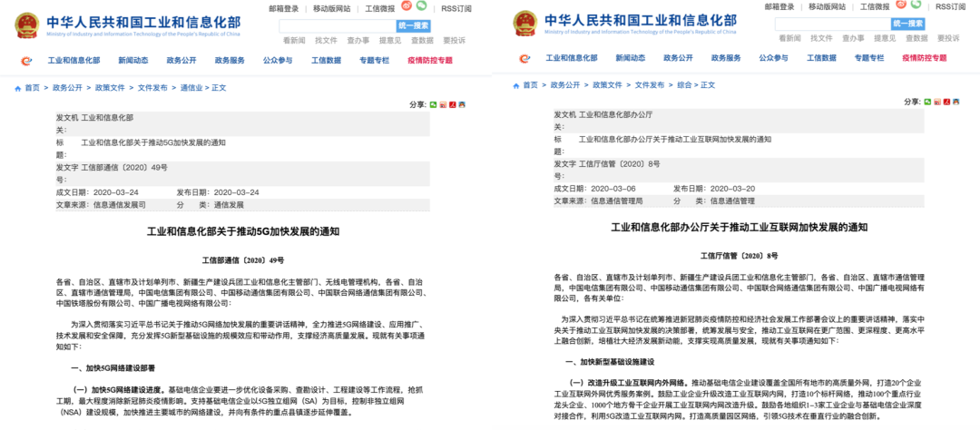Open the Weibo icon in the right page header

[x=902, y=5]
